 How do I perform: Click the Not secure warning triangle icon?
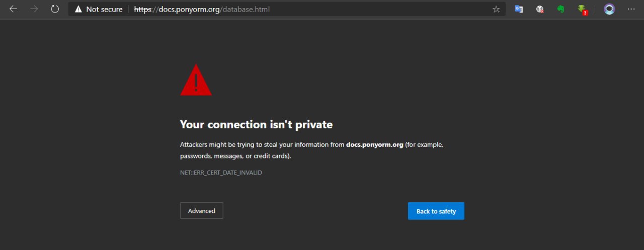(78, 9)
